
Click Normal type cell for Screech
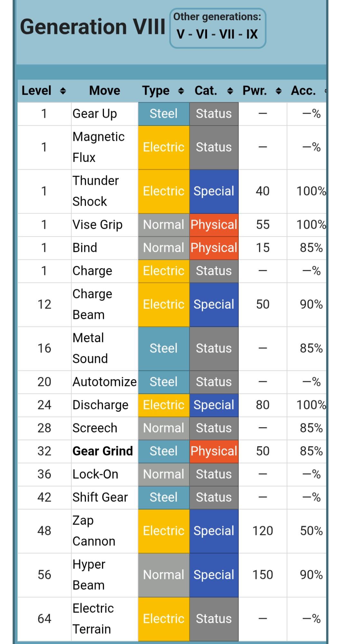(163, 428)
